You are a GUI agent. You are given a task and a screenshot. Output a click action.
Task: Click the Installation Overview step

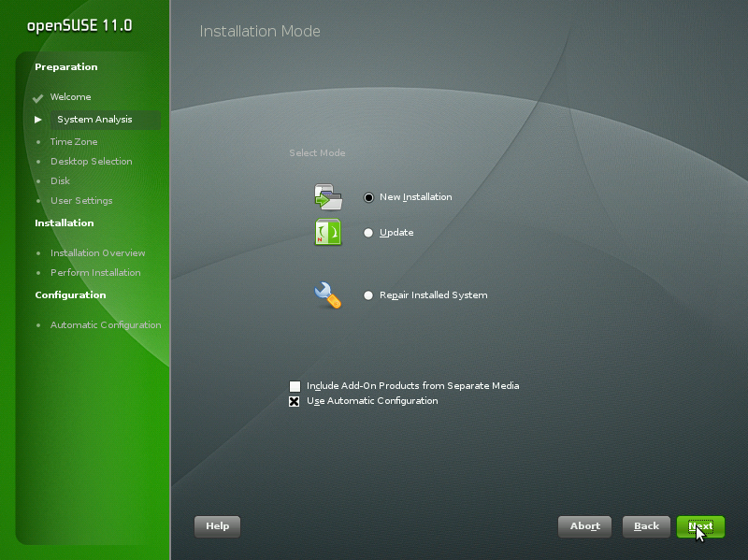click(x=98, y=252)
